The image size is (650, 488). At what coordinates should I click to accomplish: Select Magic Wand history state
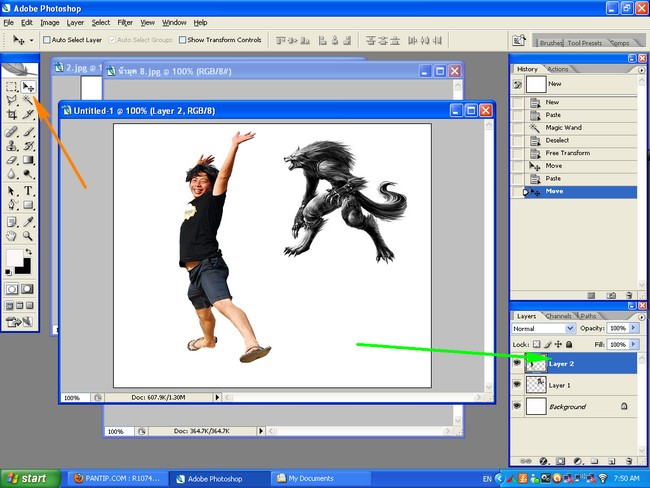tap(574, 128)
